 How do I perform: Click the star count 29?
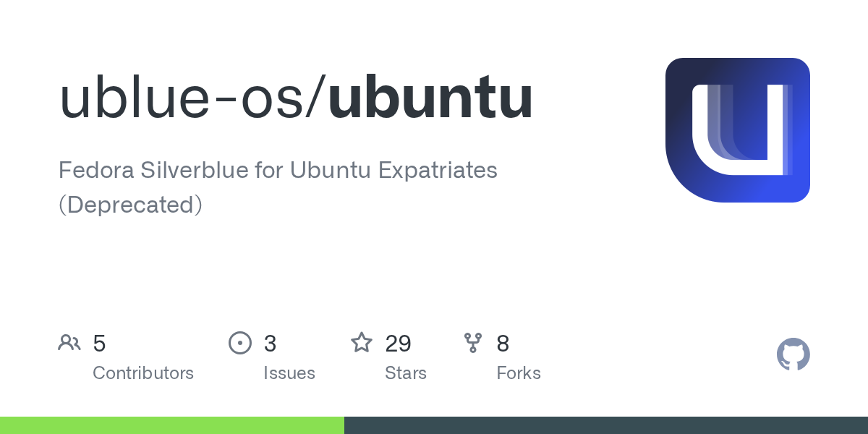coord(398,344)
